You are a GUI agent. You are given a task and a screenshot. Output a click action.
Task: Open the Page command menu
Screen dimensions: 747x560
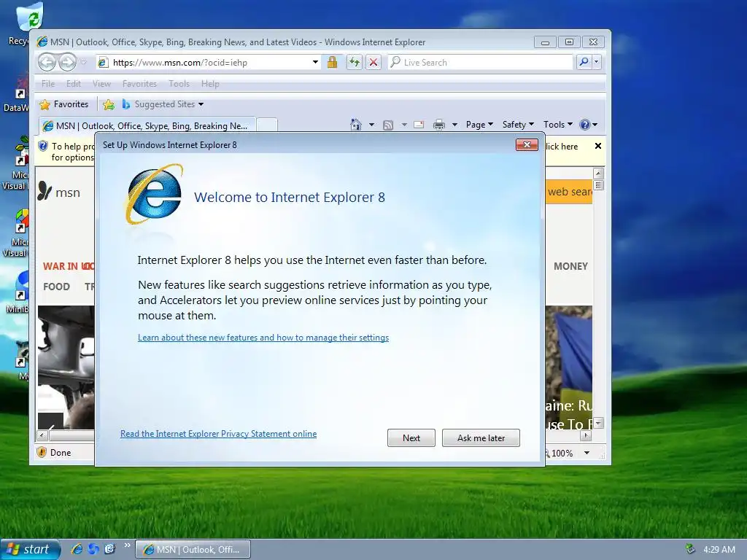479,125
